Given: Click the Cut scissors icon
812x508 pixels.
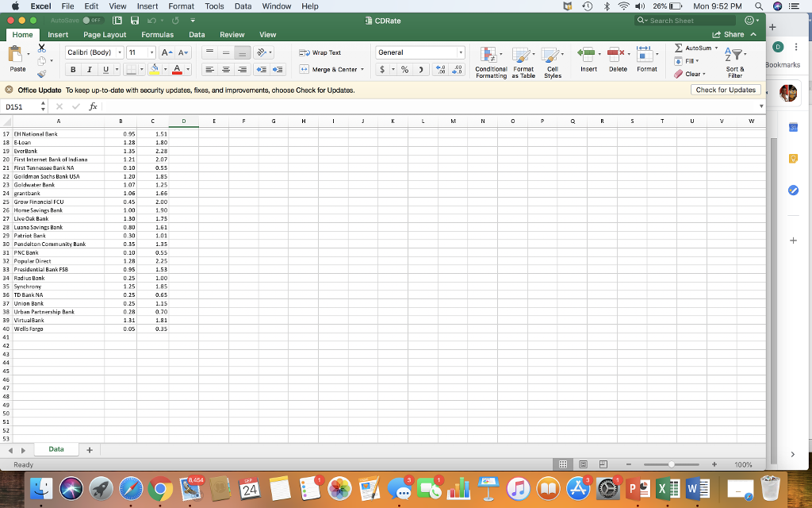Looking at the screenshot, I should pyautogui.click(x=42, y=48).
